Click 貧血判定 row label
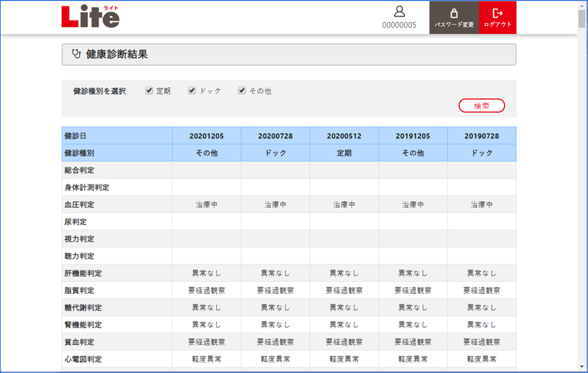588x373 pixels. tap(79, 342)
